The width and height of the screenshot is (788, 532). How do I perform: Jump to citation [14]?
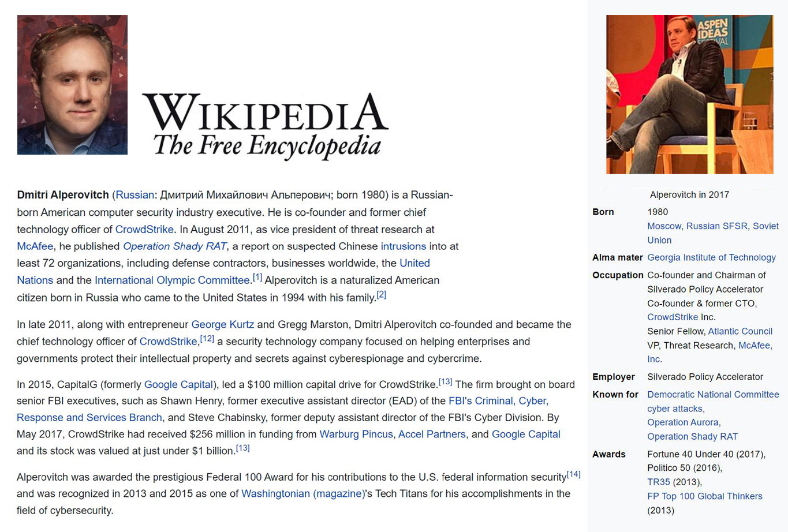coord(574,474)
